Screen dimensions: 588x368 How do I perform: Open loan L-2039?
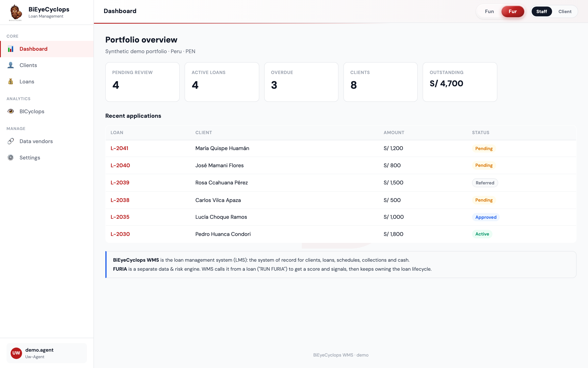tap(120, 183)
